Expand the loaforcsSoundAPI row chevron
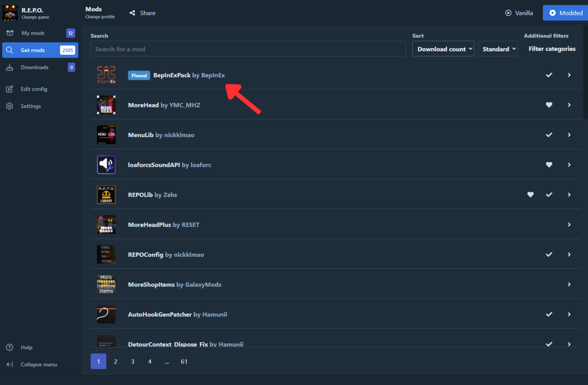Image resolution: width=588 pixels, height=385 pixels. point(569,165)
